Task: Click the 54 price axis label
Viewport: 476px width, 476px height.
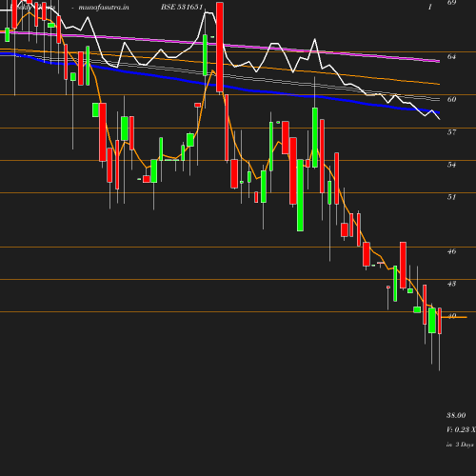Action: coord(451,165)
